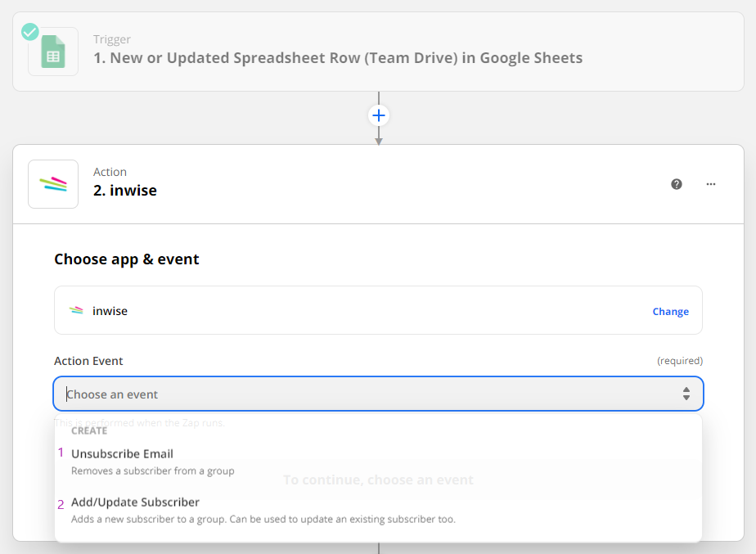Click the CREATE section header in dropdown
756x554 pixels.
pyautogui.click(x=89, y=431)
